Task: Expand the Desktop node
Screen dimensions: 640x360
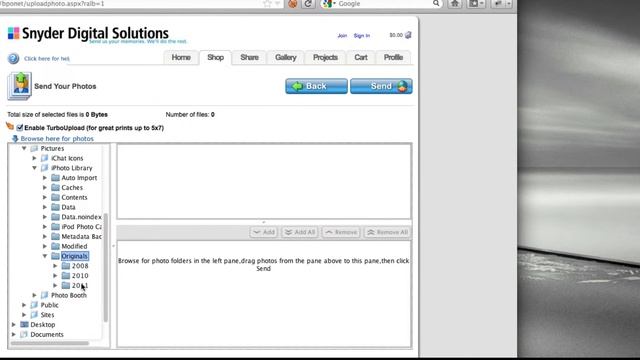Action: pyautogui.click(x=14, y=325)
